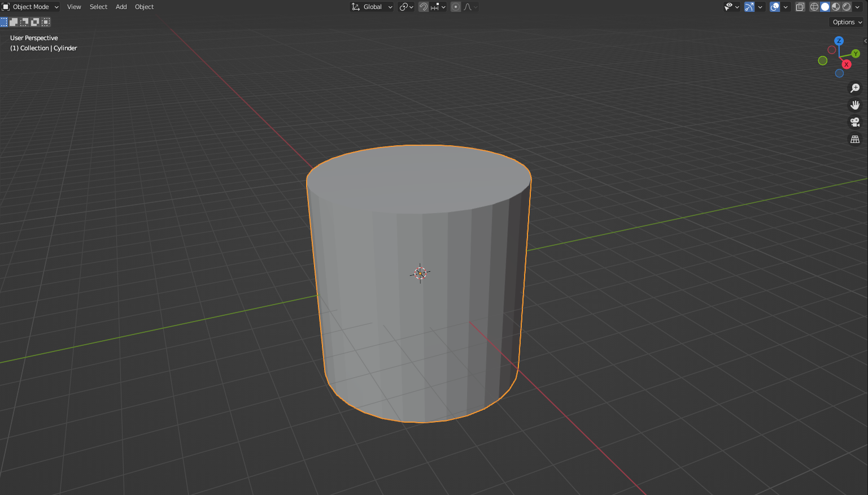Screen dimensions: 868x495
Task: Click the Z axis on navigation gizmo
Action: click(x=839, y=41)
